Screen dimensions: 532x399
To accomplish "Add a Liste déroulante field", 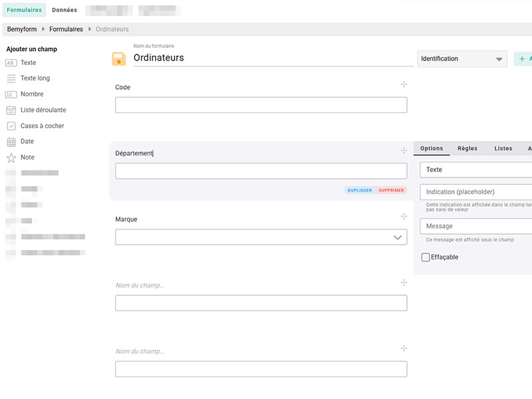I will (43, 110).
